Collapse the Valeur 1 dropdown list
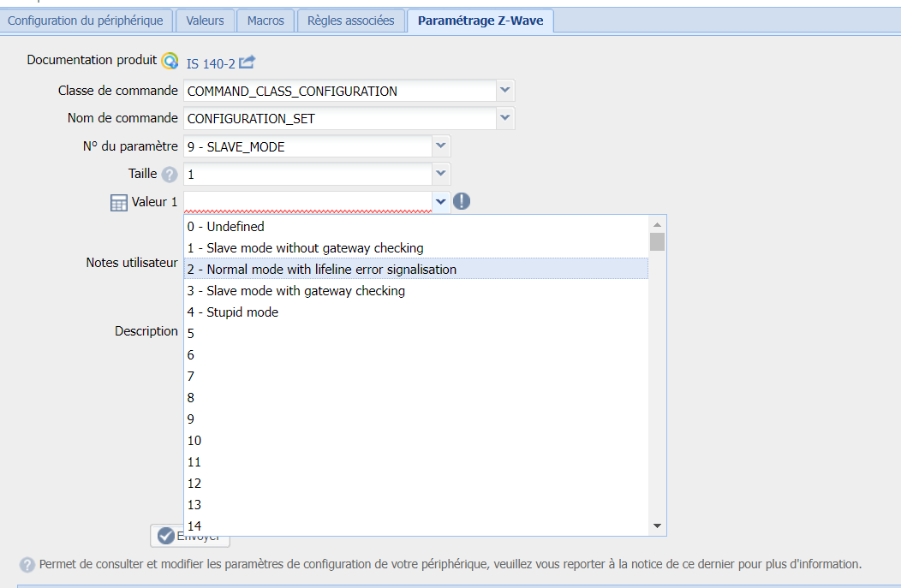Image resolution: width=901 pixels, height=588 pixels. pyautogui.click(x=441, y=202)
